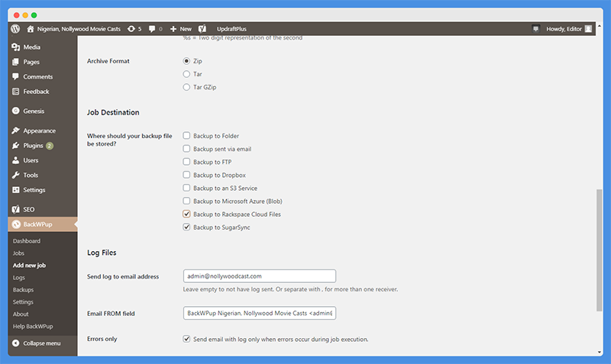Click the Collapse menu arrow icon

point(15,343)
